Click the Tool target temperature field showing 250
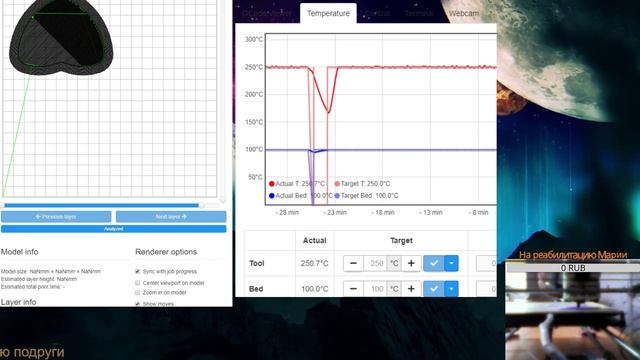The image size is (640, 360). (x=375, y=263)
